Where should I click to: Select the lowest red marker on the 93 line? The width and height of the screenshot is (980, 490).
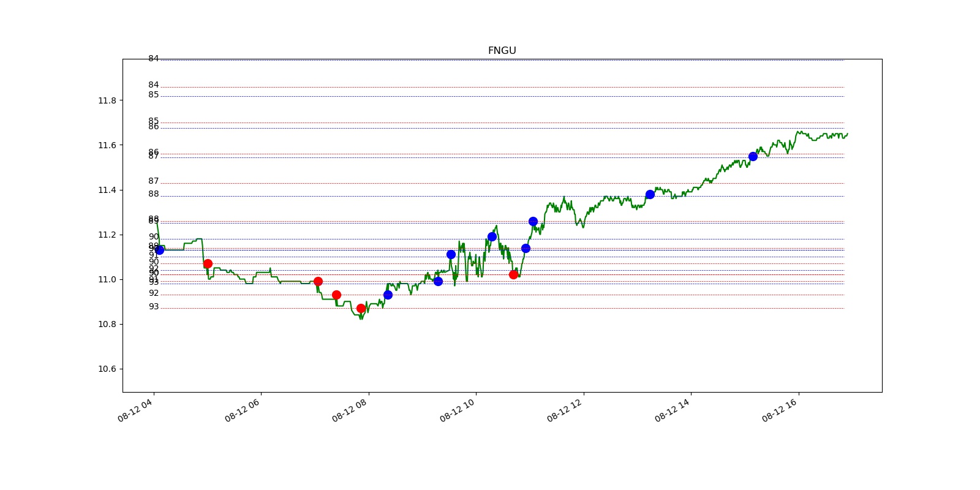(x=361, y=308)
